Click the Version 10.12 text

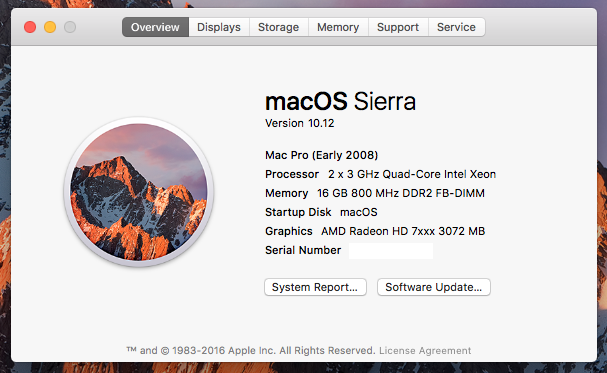pyautogui.click(x=300, y=123)
